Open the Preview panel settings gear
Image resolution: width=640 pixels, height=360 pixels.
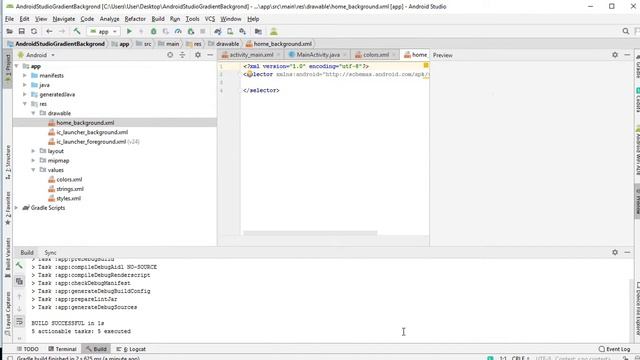tap(615, 55)
